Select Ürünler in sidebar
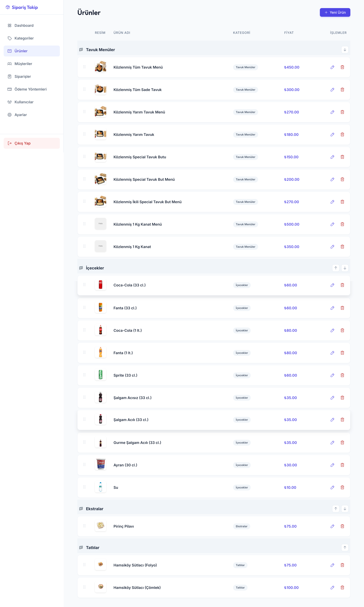Screen dimensions: 364x607 tap(32, 51)
